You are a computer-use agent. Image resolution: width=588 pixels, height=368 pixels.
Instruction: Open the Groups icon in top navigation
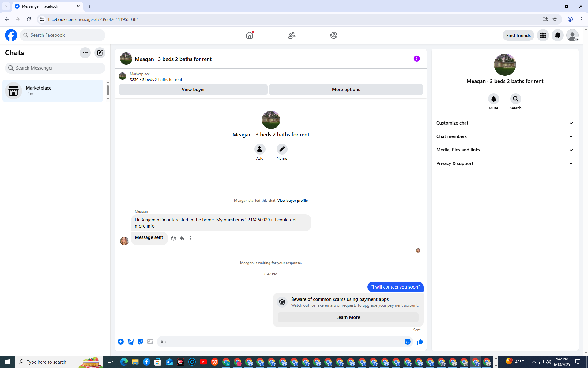pyautogui.click(x=334, y=35)
